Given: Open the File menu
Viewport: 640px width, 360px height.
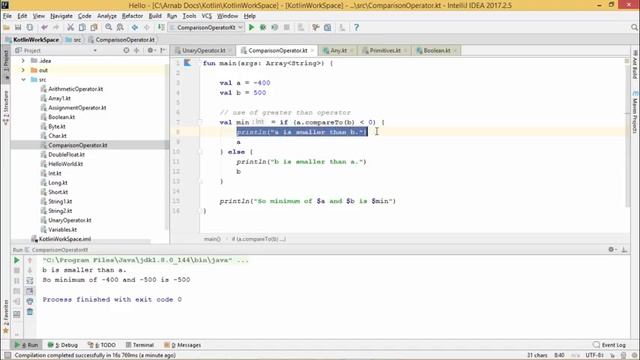Looking at the screenshot, I should pos(7,16).
